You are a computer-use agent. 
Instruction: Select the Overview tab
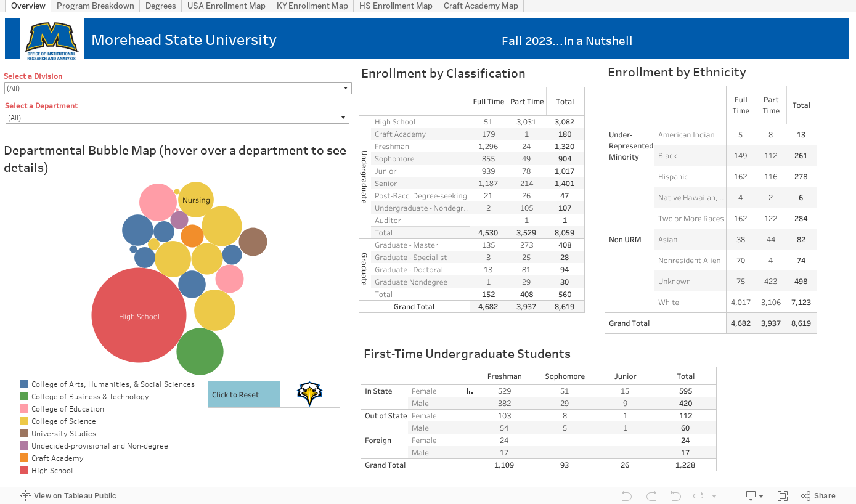[28, 6]
